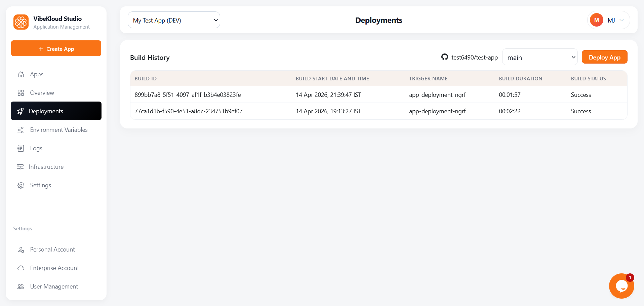The image size is (644, 306).
Task: Click the Infrastructure icon in sidebar
Action: coord(20,167)
